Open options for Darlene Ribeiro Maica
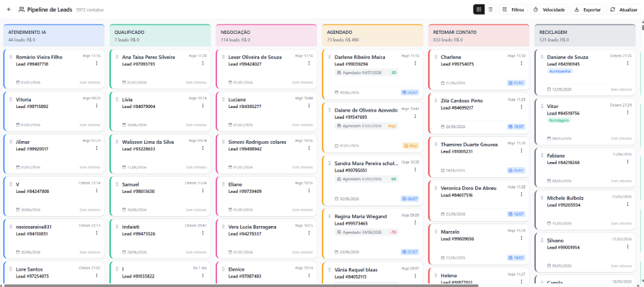The image size is (644, 287). 415,63
